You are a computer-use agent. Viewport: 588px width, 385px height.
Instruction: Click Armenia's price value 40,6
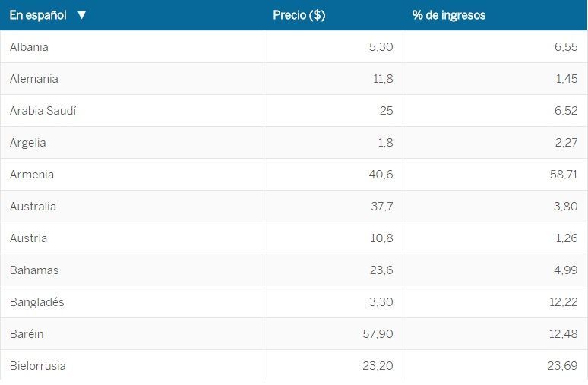point(381,175)
